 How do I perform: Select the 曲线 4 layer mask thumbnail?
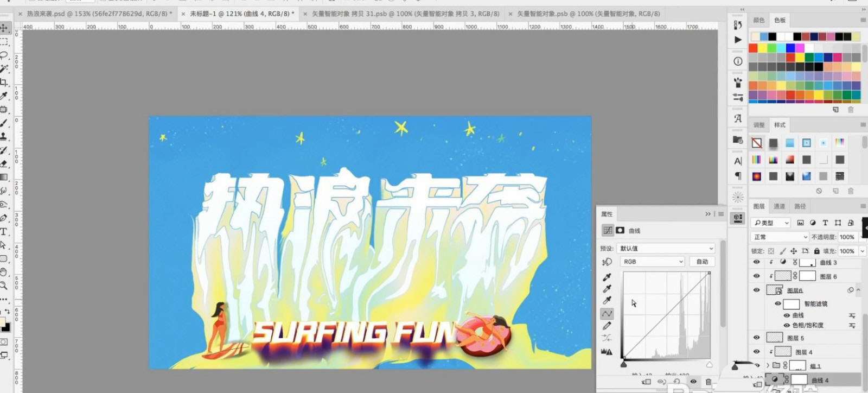pos(799,379)
